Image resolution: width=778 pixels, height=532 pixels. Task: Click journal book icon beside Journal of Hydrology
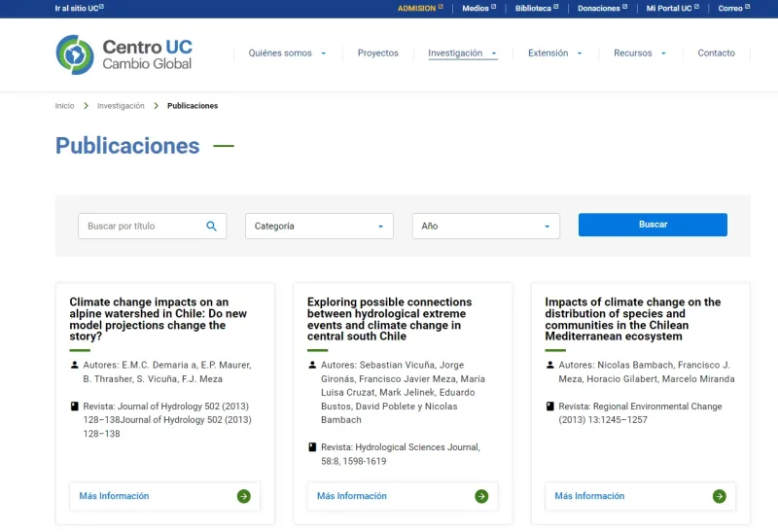[x=75, y=406]
